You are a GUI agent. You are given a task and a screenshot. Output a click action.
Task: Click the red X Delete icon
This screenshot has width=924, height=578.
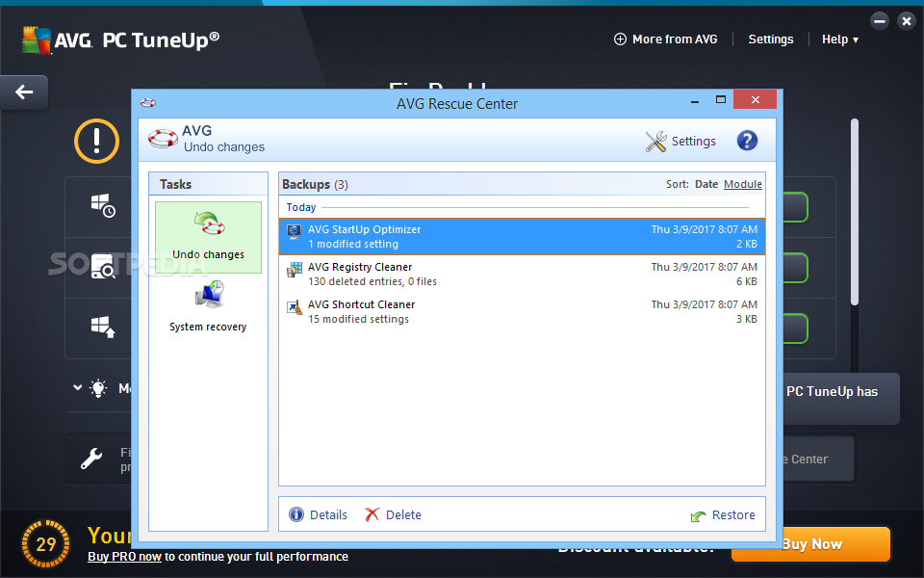tap(372, 514)
